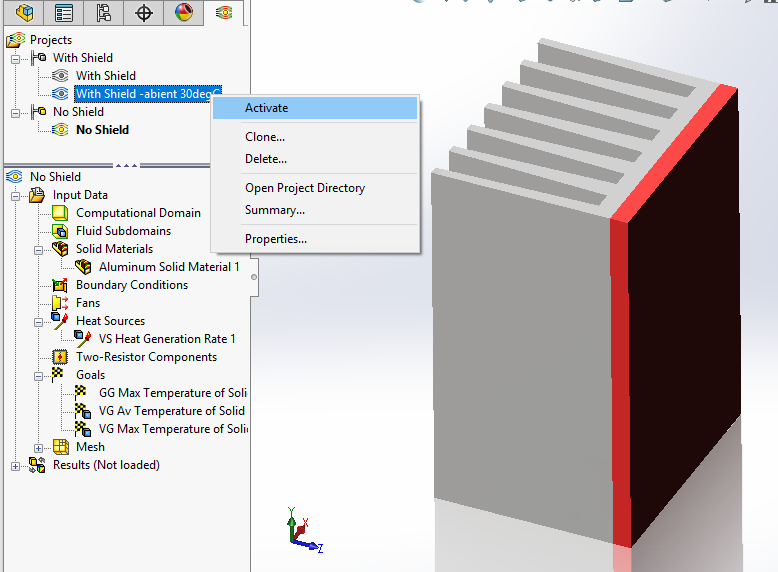This screenshot has width=778, height=572.
Task: Choose Clone... from the context menu
Action: [265, 137]
